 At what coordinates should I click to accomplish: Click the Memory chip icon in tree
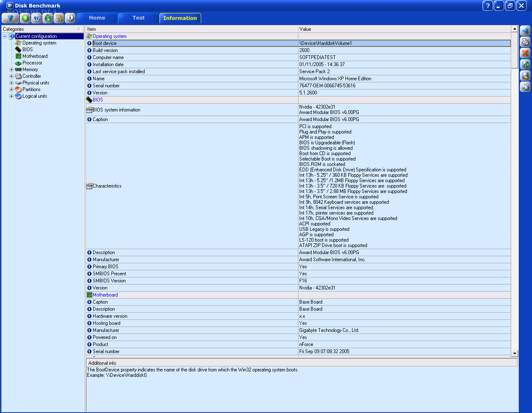click(18, 69)
